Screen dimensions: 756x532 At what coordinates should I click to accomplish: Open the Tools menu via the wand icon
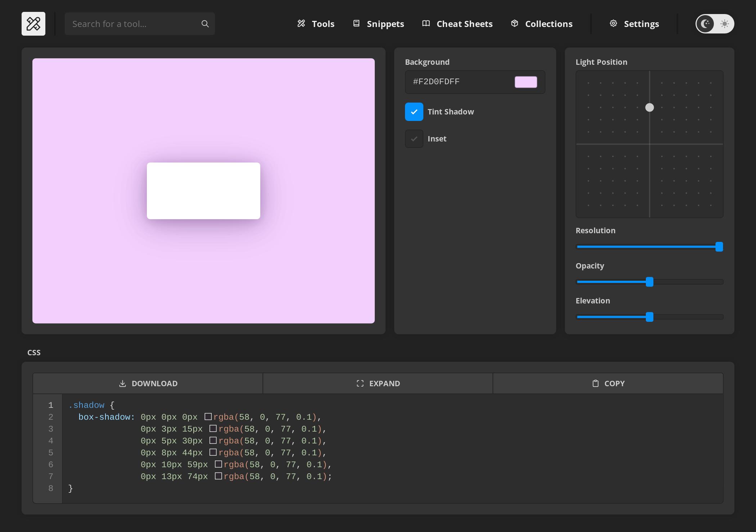click(302, 23)
